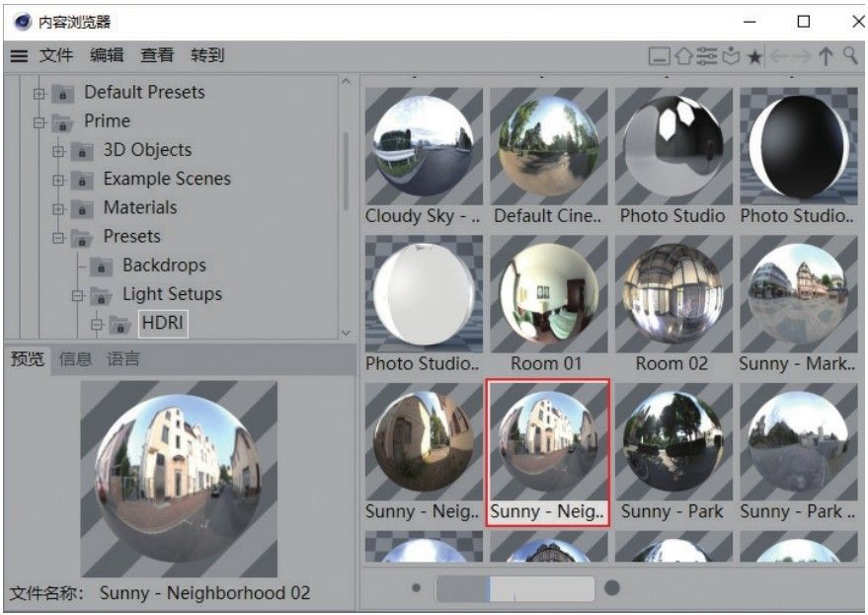This screenshot has width=868, height=615.
Task: Open the filter sliders settings icon
Action: coord(707,55)
